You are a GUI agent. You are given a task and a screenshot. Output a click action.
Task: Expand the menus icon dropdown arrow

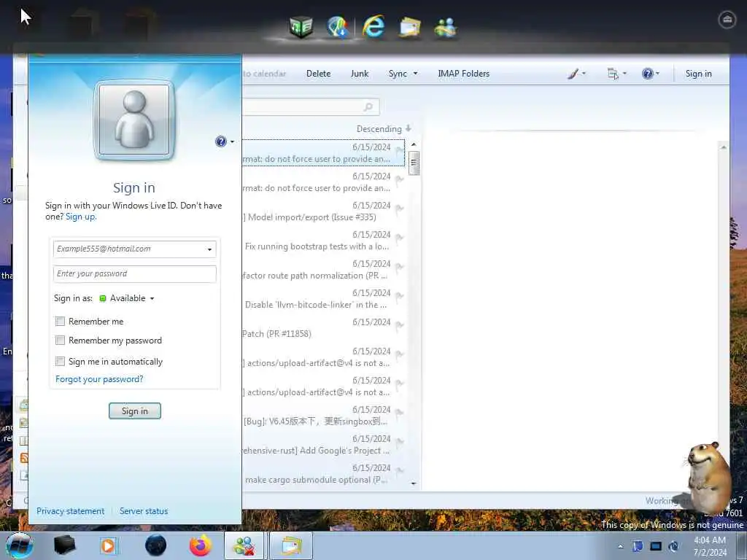tap(624, 74)
